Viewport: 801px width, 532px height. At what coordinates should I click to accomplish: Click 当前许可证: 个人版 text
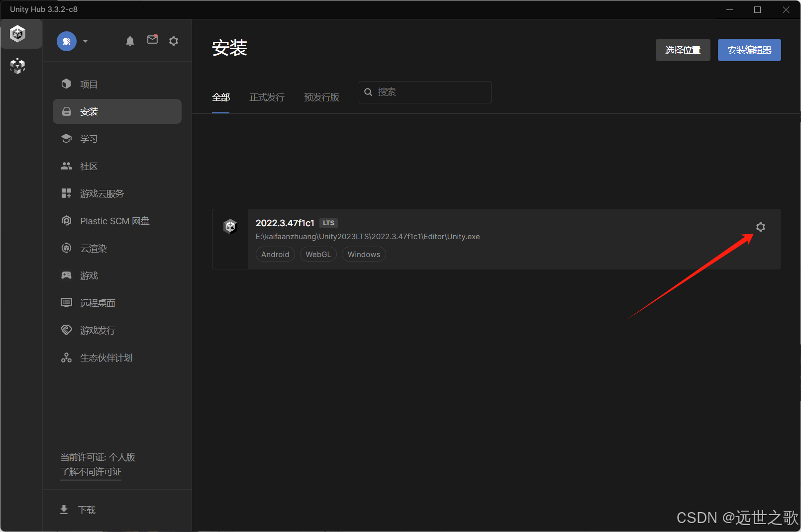pyautogui.click(x=98, y=457)
